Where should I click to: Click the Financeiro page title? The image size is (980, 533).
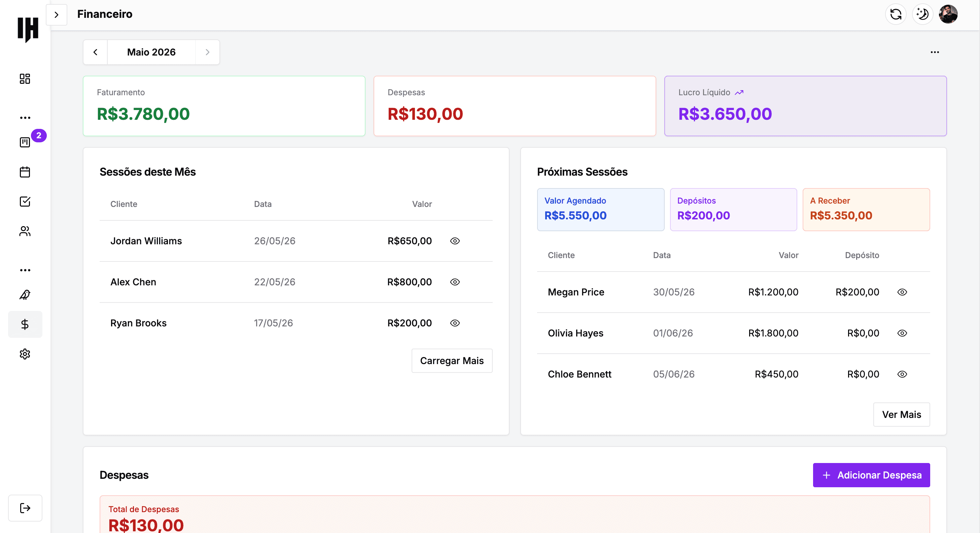pyautogui.click(x=105, y=14)
